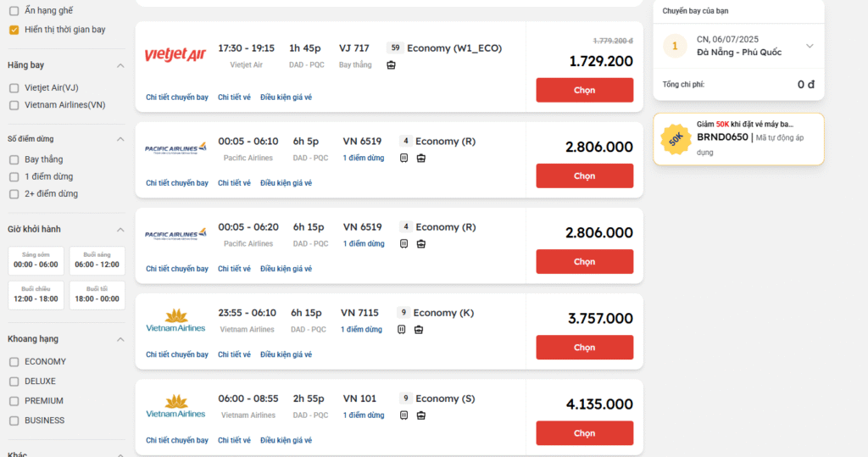
Task: Click the carry-on luggage icon on 00:05 - 06:10 flight
Action: 404,159
